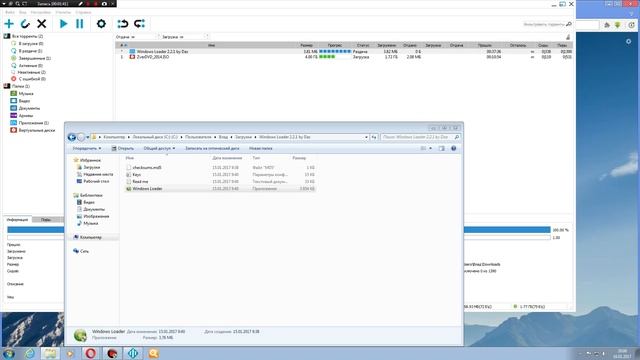The width and height of the screenshot is (640, 360).
Task: Click the Explorer address bar refresh button
Action: tap(373, 137)
